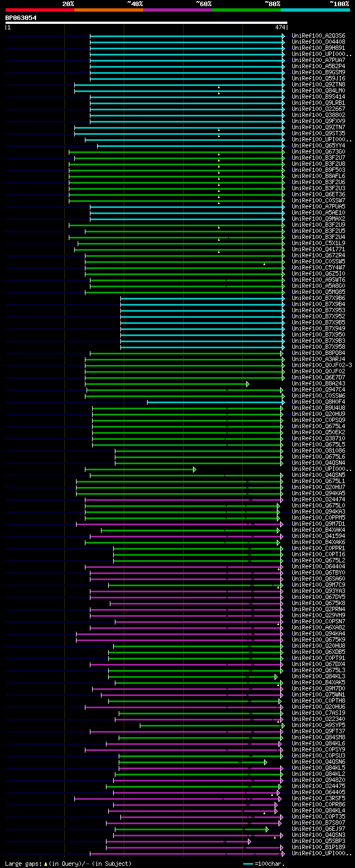Viewport: 355px width, 868px height.
Task: Open hit UniRef100_B9H891
Action: (x=319, y=48)
